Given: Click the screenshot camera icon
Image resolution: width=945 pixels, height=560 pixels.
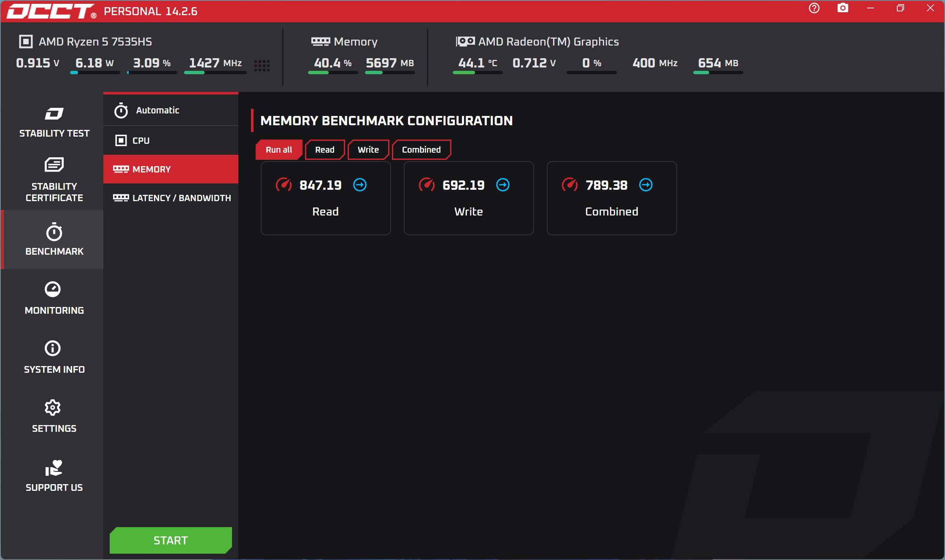Looking at the screenshot, I should click(842, 8).
